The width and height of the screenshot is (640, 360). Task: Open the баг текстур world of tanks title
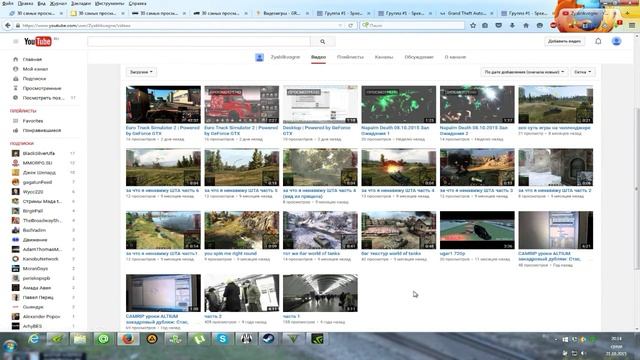391,253
